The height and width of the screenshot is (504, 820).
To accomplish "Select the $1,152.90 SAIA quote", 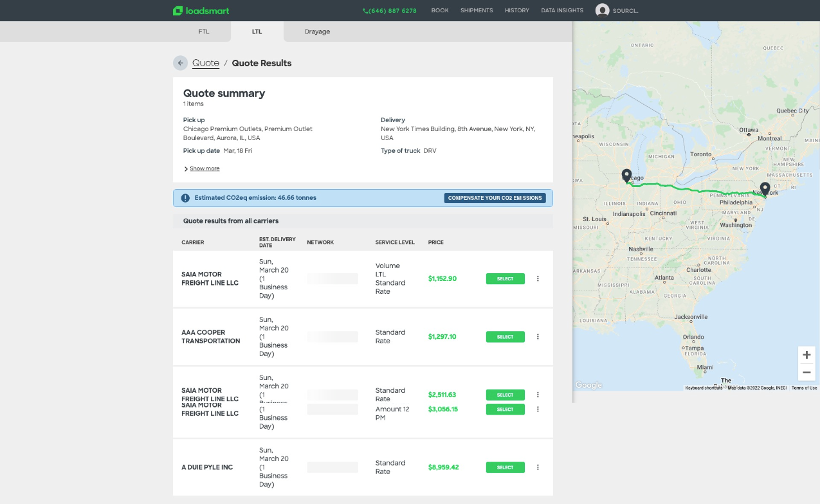I will [x=506, y=279].
